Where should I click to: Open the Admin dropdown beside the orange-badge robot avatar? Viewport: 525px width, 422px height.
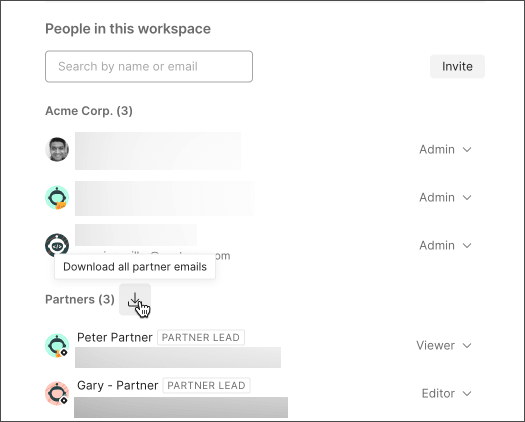(x=445, y=198)
